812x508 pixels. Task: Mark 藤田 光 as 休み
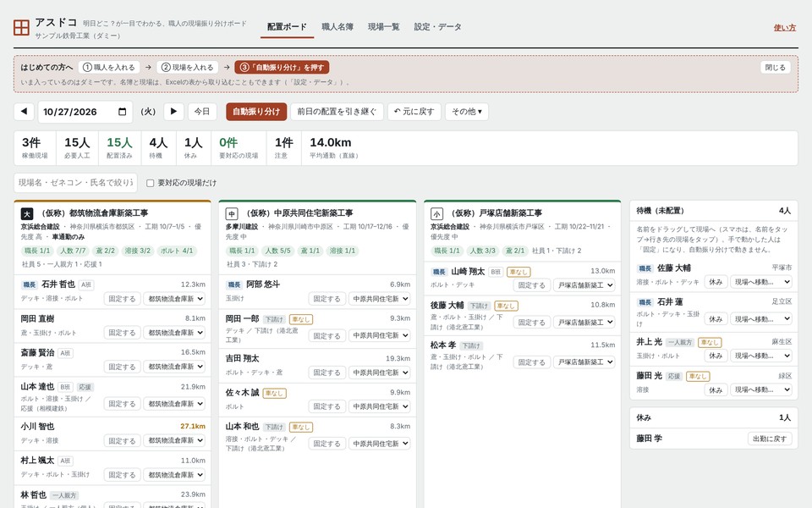click(x=716, y=389)
